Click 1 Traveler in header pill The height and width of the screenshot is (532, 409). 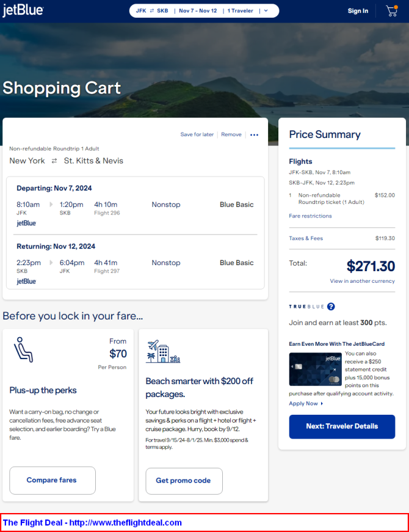(240, 11)
